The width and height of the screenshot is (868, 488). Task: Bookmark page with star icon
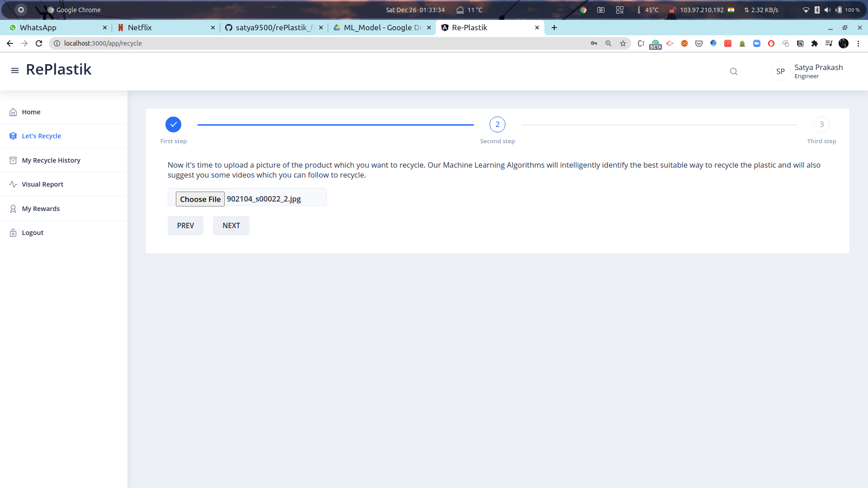623,43
